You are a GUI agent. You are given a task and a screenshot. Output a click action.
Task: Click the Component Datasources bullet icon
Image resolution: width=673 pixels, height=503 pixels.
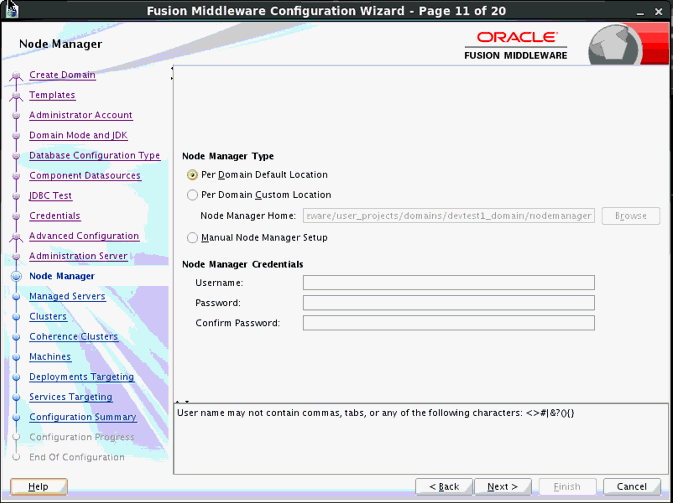[16, 176]
